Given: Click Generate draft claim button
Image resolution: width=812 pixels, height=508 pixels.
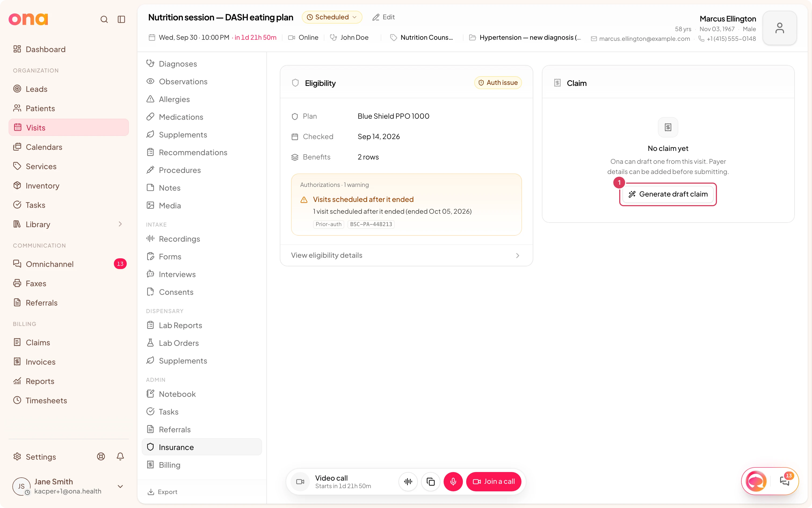Looking at the screenshot, I should [668, 194].
